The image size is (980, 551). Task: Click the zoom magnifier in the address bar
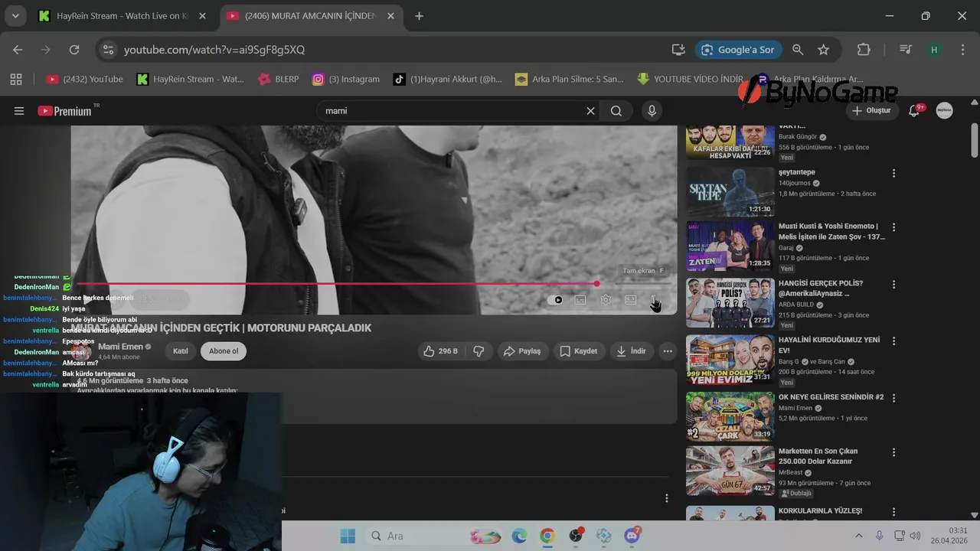[798, 50]
